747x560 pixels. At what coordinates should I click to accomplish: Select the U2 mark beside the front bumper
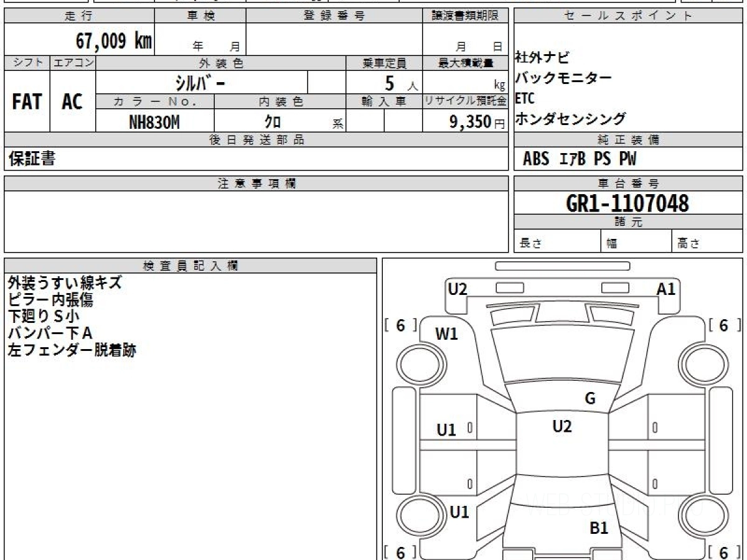click(458, 289)
